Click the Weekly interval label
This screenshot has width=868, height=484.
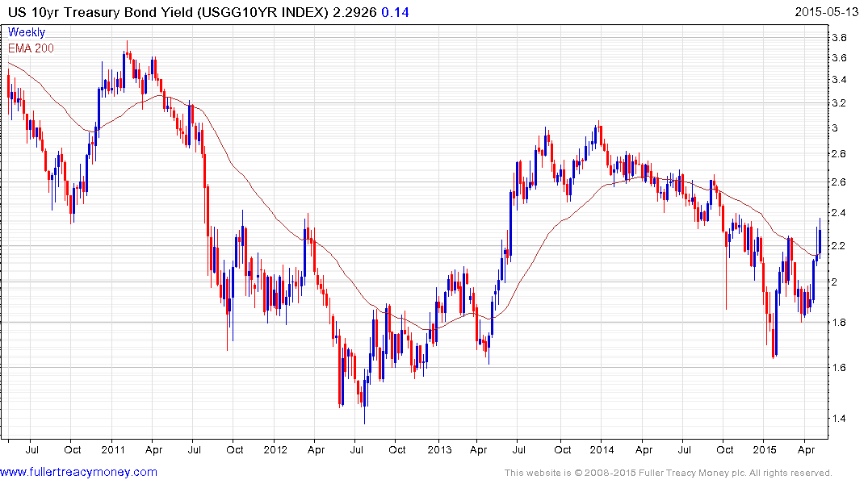pos(27,32)
